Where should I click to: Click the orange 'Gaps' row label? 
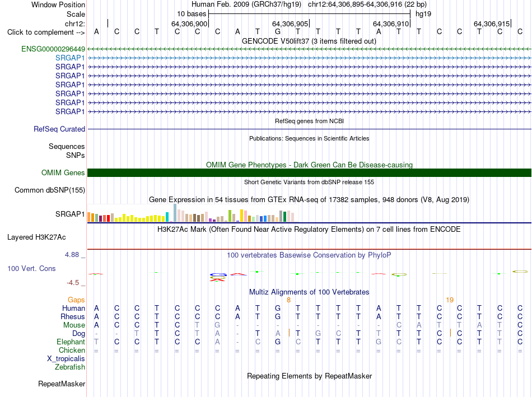click(x=76, y=300)
